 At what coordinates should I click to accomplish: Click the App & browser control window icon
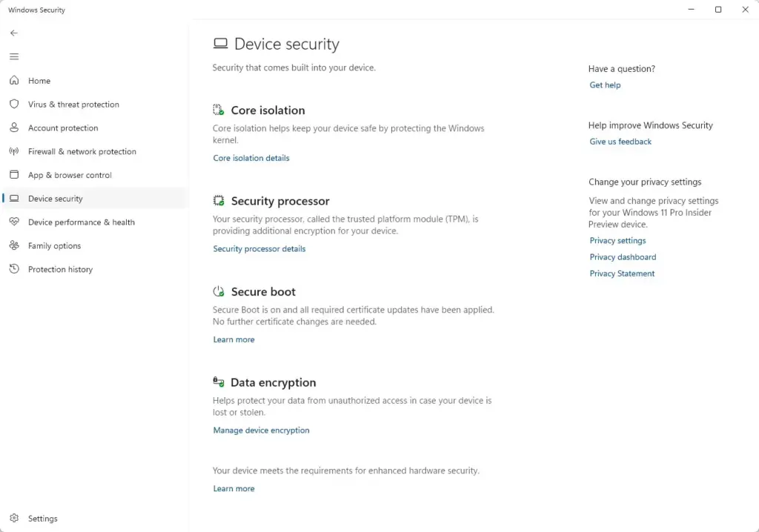click(14, 175)
